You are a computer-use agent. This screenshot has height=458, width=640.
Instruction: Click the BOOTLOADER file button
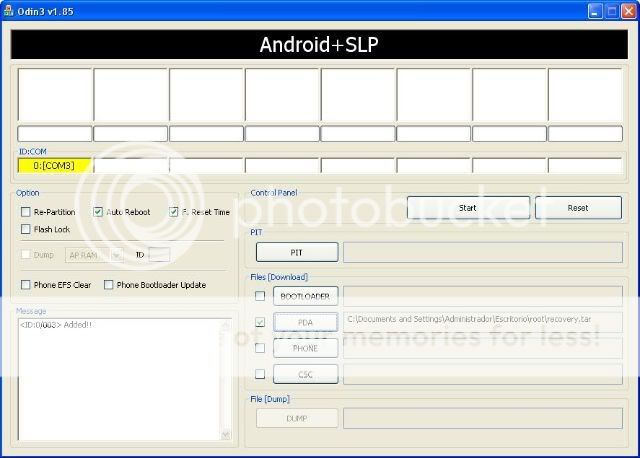coord(306,296)
